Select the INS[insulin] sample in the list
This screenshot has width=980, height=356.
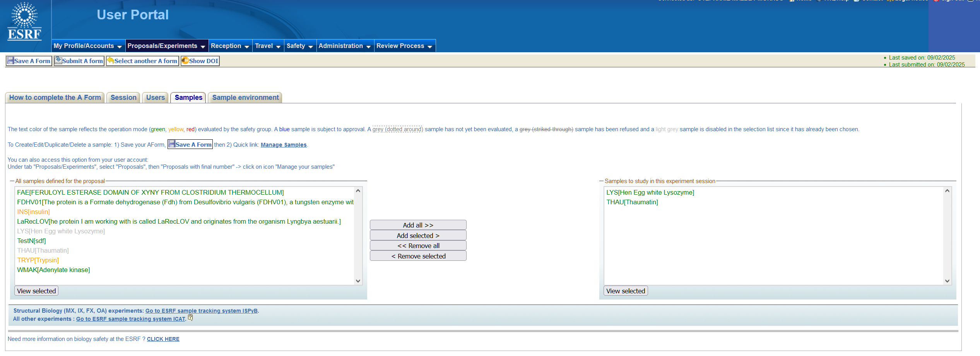(x=33, y=212)
